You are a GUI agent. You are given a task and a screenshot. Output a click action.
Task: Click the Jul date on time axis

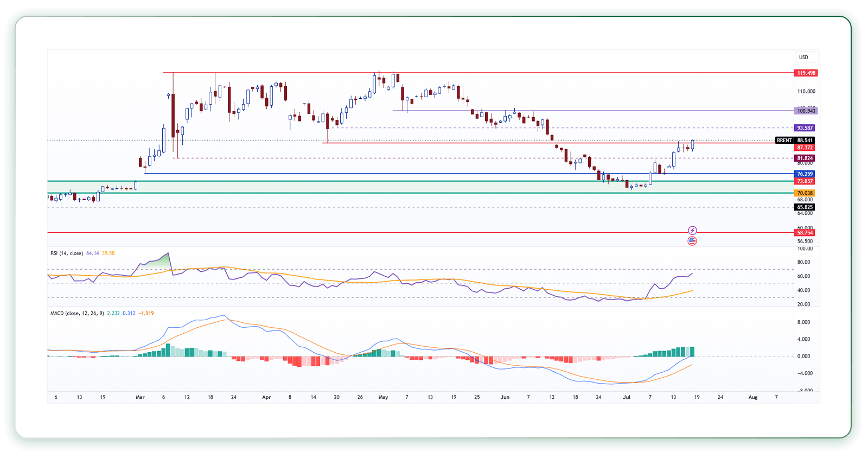(627, 397)
